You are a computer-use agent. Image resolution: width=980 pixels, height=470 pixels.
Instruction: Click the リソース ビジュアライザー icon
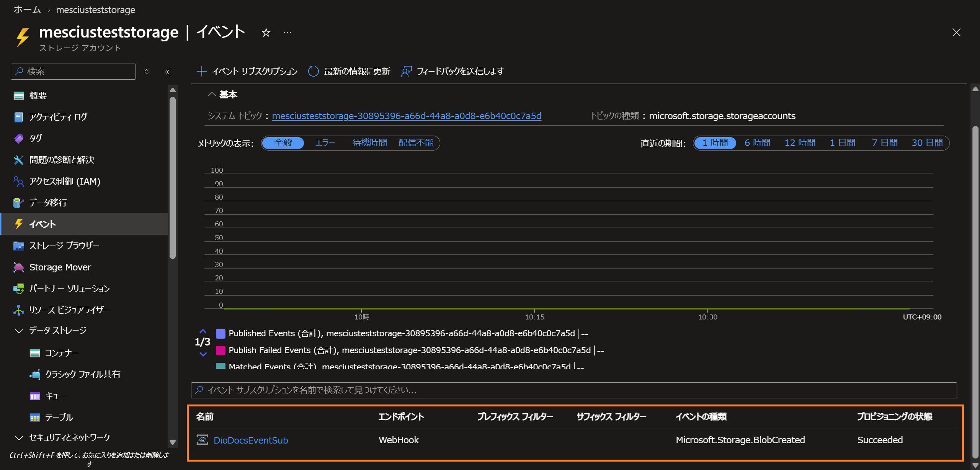click(x=18, y=310)
